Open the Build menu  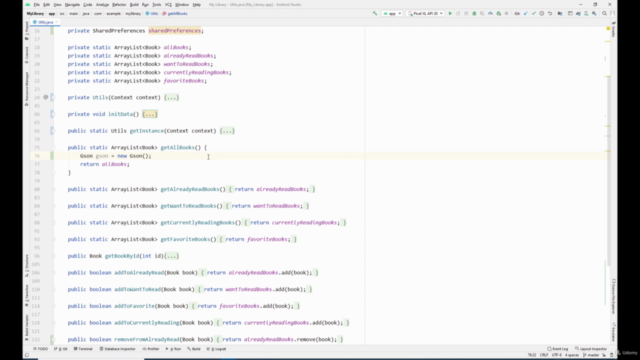click(x=134, y=4)
